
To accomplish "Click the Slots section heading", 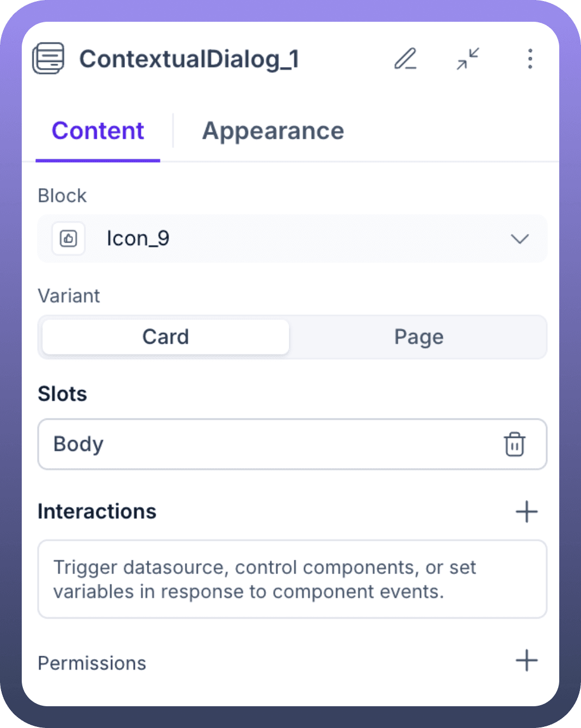I will 63,394.
